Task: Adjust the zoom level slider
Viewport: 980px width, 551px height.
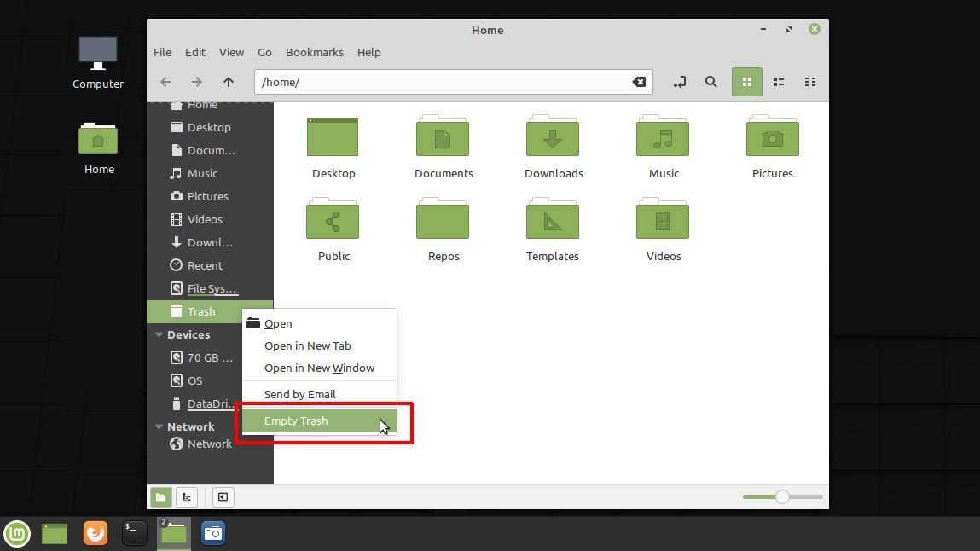Action: click(x=782, y=496)
